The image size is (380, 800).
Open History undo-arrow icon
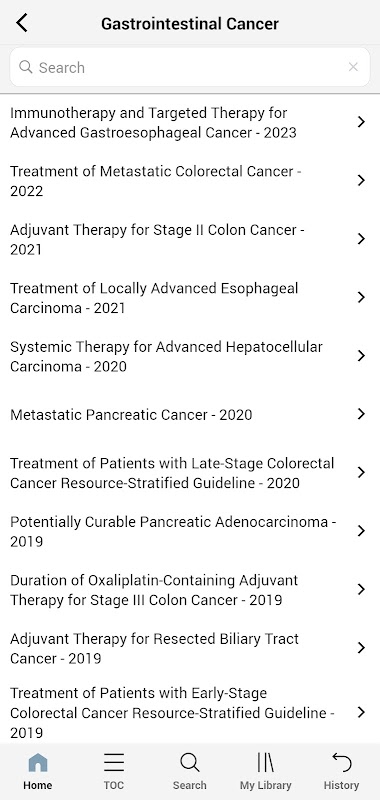pos(341,771)
